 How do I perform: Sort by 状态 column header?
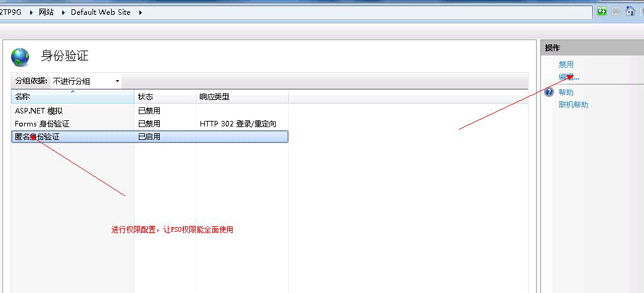point(165,97)
